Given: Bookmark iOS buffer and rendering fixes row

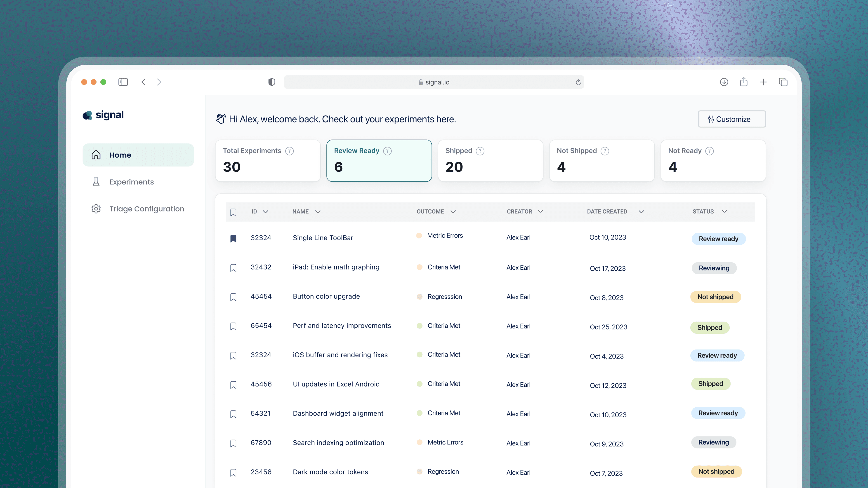Looking at the screenshot, I should [x=233, y=356].
